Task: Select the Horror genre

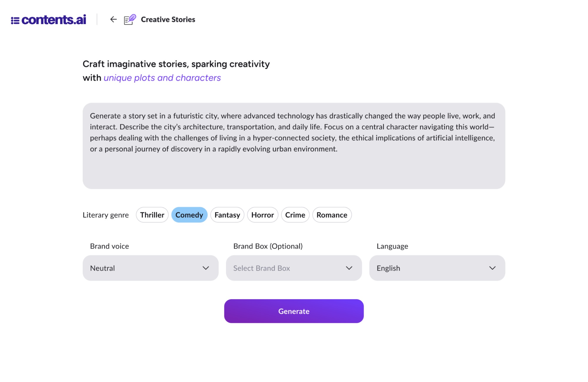Action: coord(263,215)
